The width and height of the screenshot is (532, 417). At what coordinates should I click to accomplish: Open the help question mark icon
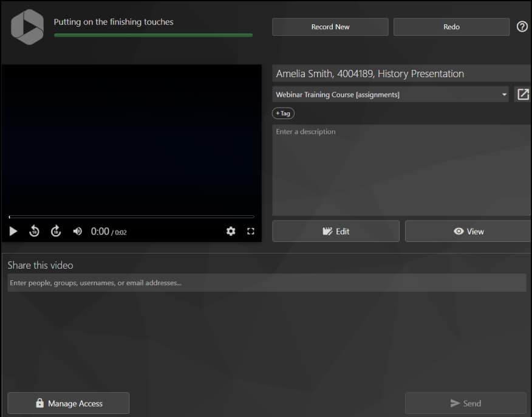pos(522,27)
